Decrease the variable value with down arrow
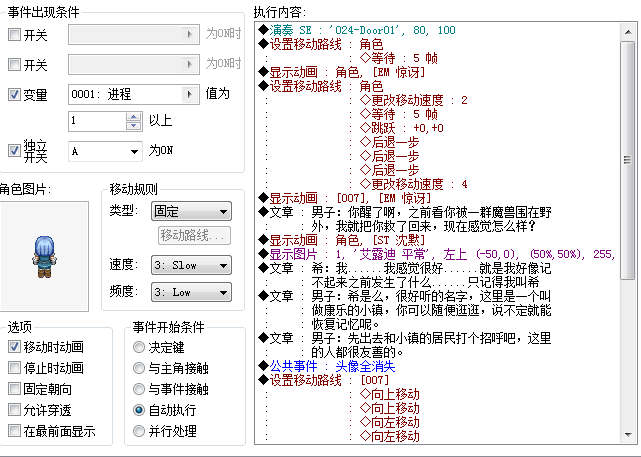641x457 pixels. (134, 126)
